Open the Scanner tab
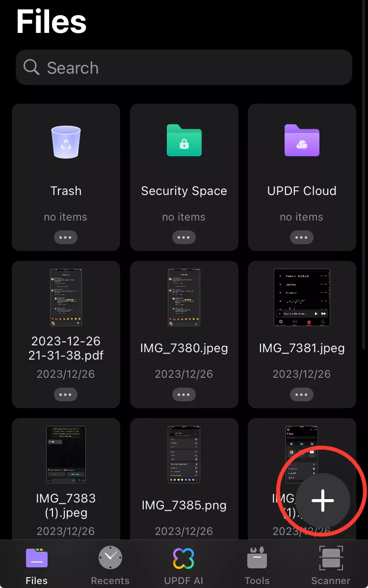Viewport: 368px width, 588px height. tap(331, 566)
